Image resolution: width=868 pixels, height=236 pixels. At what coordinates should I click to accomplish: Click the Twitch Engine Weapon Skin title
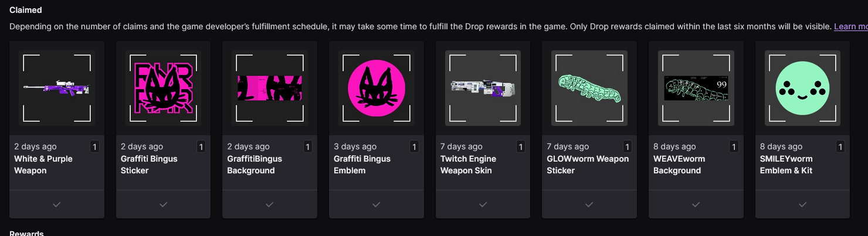[468, 165]
